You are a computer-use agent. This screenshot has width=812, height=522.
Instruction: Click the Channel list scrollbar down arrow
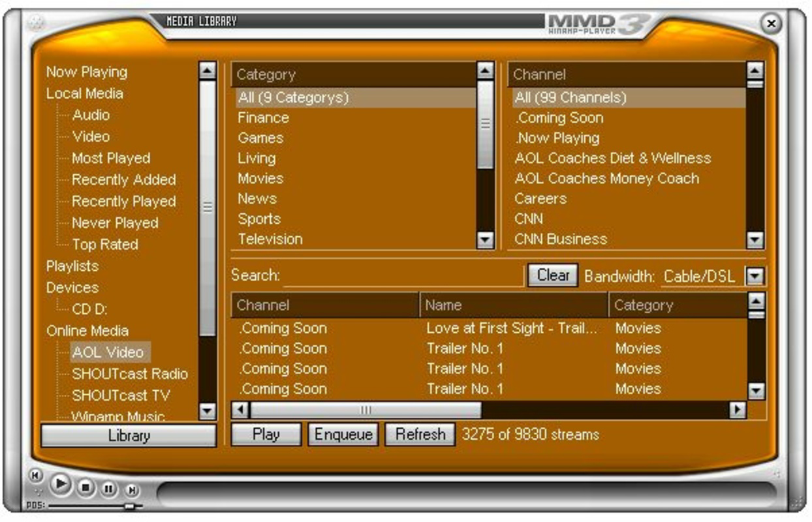[756, 240]
